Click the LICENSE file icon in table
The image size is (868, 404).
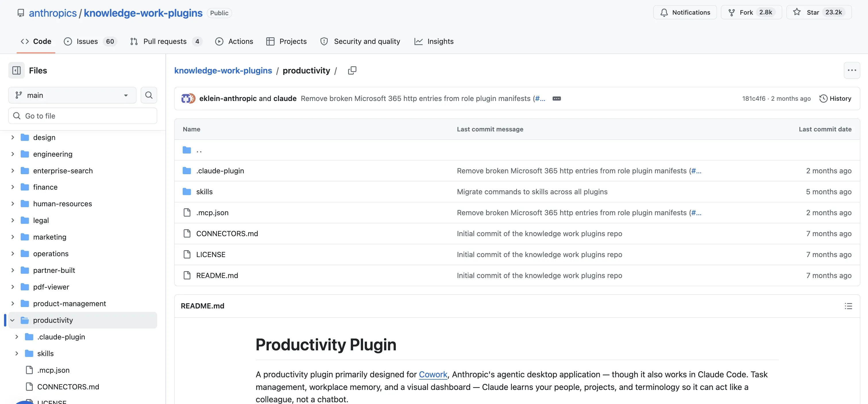[x=187, y=255]
